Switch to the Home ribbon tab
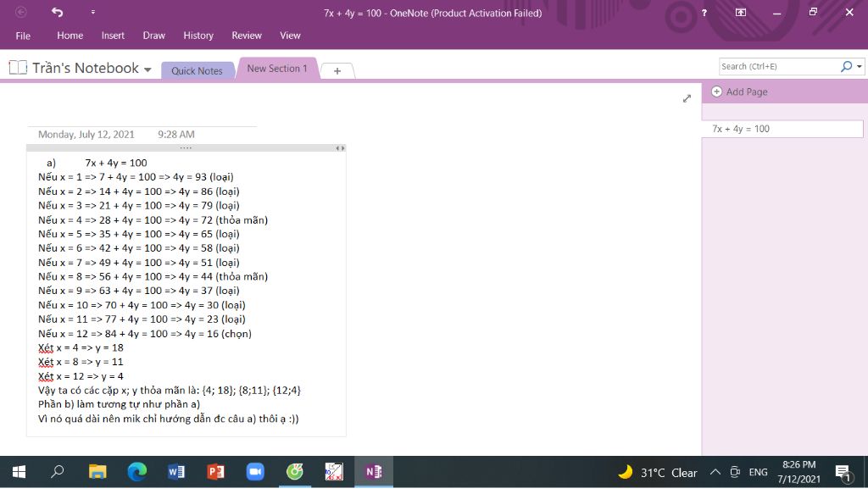Screen dimensions: 868x494 coord(70,36)
